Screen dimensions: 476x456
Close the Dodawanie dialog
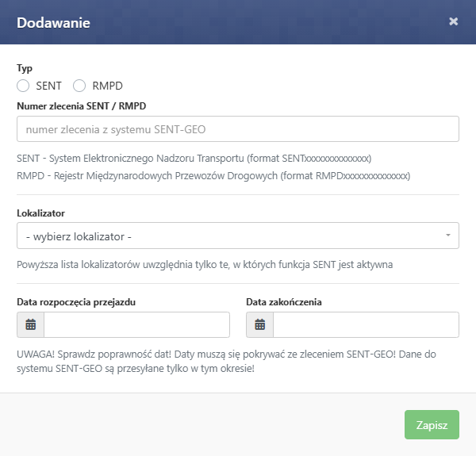(453, 21)
